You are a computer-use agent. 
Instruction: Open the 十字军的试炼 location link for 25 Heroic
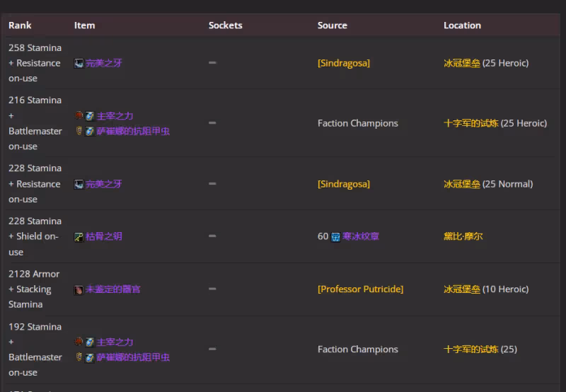coord(470,123)
